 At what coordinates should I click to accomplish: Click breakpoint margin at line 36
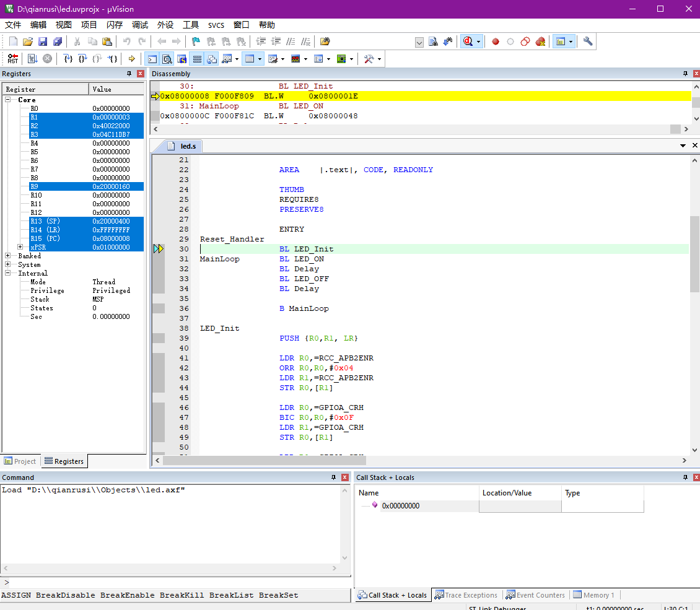click(159, 308)
